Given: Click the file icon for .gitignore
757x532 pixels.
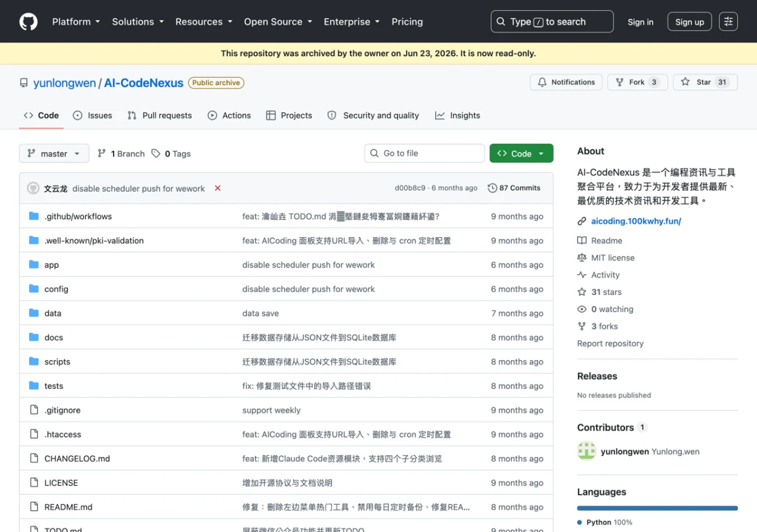Looking at the screenshot, I should click(34, 410).
